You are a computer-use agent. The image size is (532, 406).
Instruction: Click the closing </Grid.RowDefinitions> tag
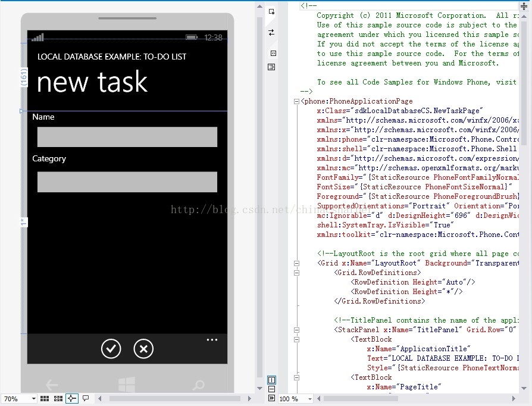pos(379,301)
